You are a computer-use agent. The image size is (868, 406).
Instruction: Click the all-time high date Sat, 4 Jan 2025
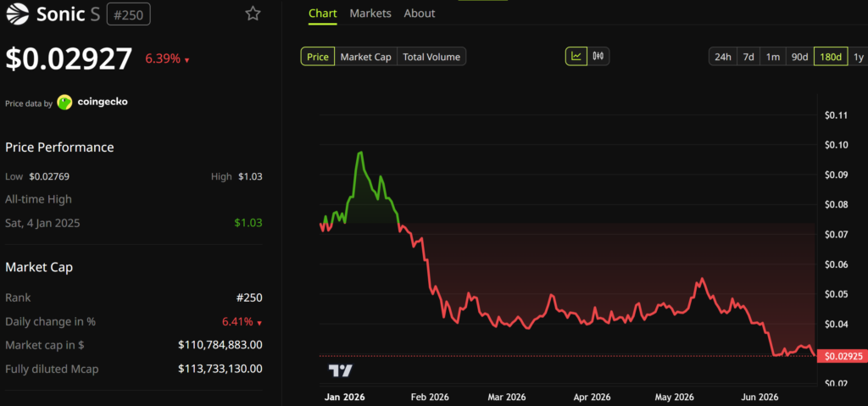(42, 223)
